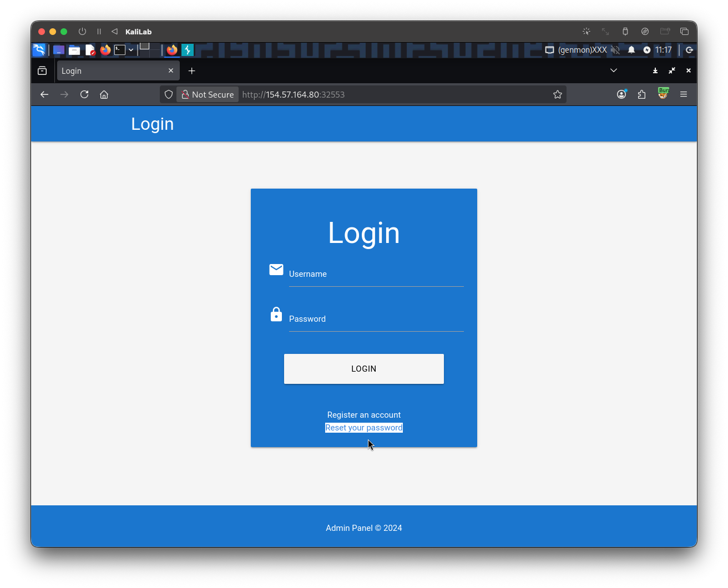Bookmark this page with the star icon

click(558, 94)
